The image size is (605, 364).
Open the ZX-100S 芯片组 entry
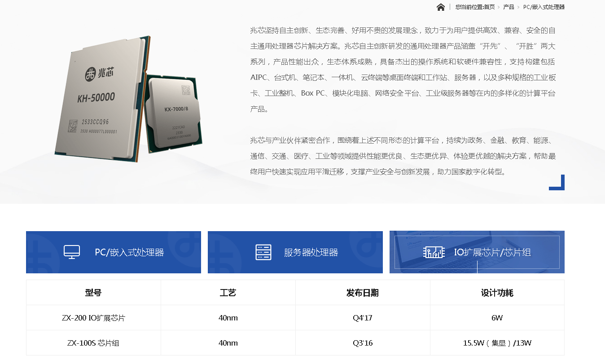click(x=93, y=343)
